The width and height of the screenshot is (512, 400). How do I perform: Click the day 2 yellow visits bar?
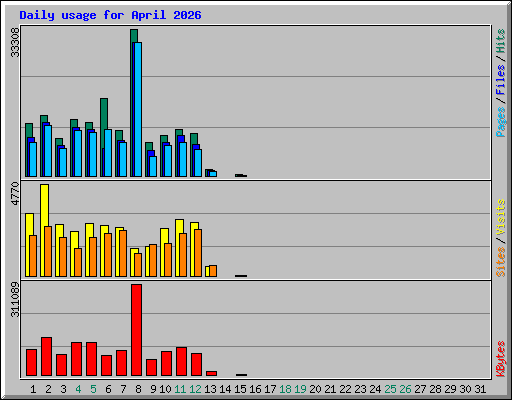click(x=44, y=205)
